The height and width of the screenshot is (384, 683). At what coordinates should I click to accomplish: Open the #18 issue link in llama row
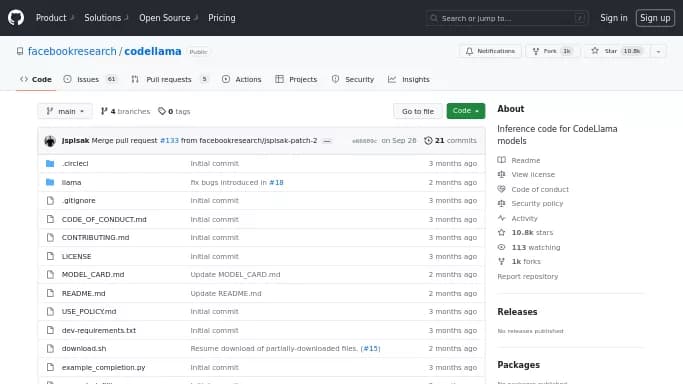point(276,182)
